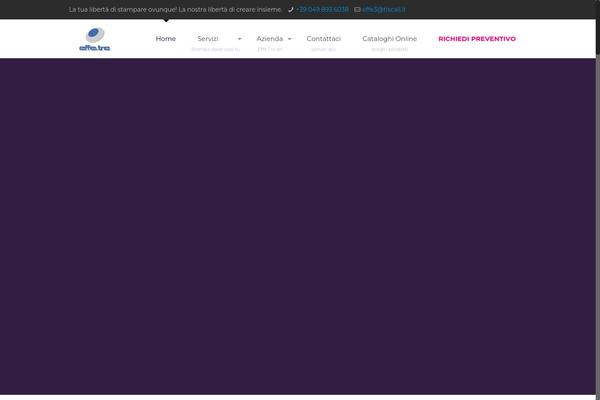
Task: Open the tiscali.it email address link
Action: click(x=384, y=9)
